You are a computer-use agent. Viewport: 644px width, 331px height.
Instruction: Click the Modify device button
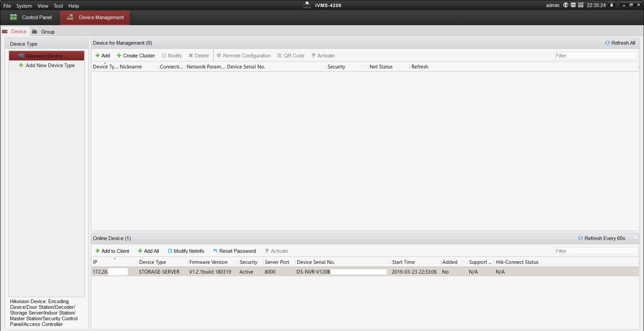[x=172, y=55]
